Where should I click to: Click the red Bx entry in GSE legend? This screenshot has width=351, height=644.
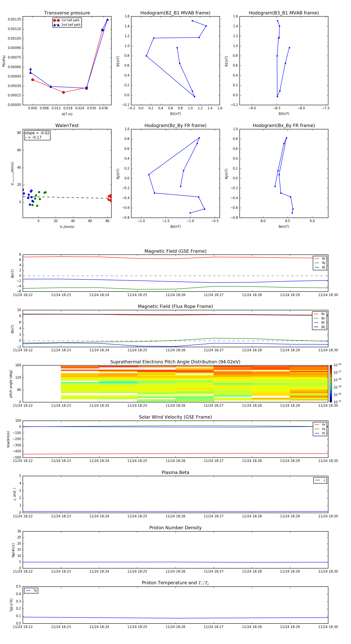coord(320,259)
